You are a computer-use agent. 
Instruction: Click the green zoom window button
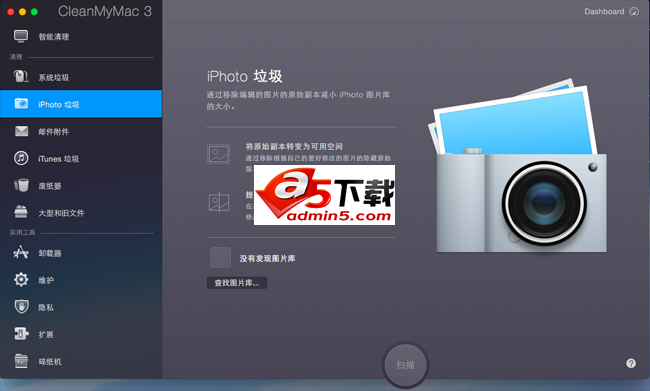(34, 12)
